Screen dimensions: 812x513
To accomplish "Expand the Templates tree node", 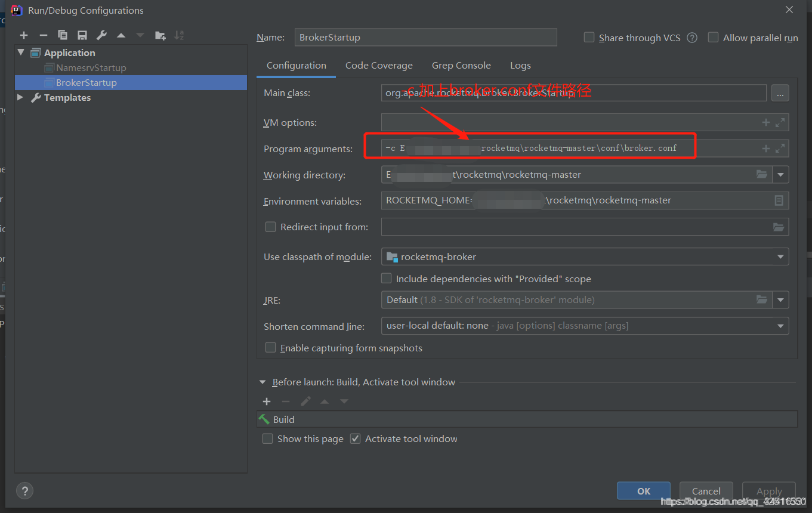I will click(21, 97).
